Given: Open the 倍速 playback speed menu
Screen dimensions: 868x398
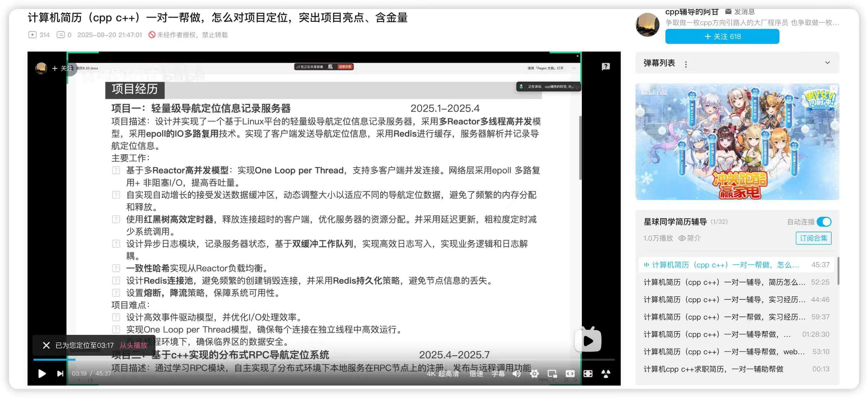Looking at the screenshot, I should [476, 373].
